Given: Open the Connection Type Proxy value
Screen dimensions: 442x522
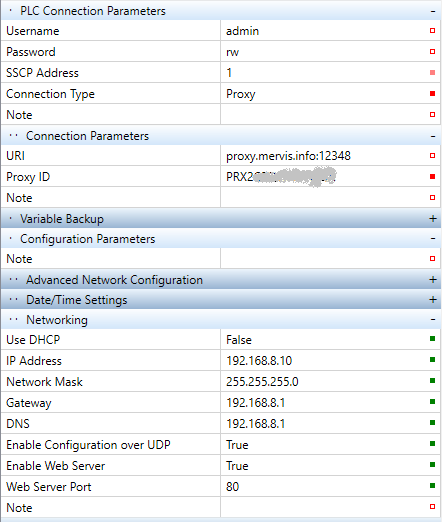Looking at the screenshot, I should click(330, 94).
